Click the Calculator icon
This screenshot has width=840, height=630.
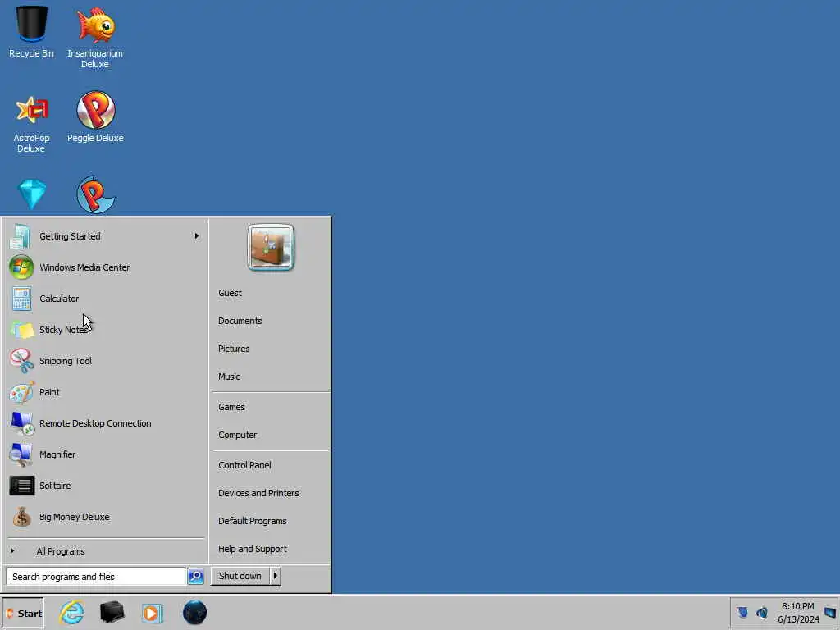pyautogui.click(x=21, y=299)
